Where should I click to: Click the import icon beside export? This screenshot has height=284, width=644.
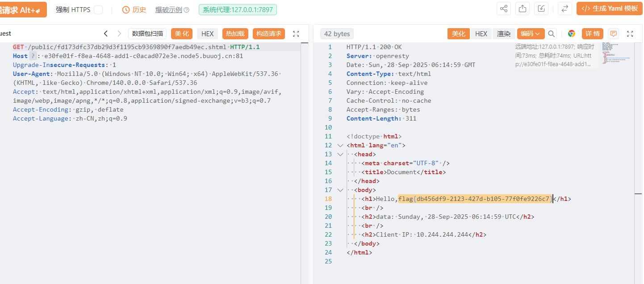click(541, 8)
